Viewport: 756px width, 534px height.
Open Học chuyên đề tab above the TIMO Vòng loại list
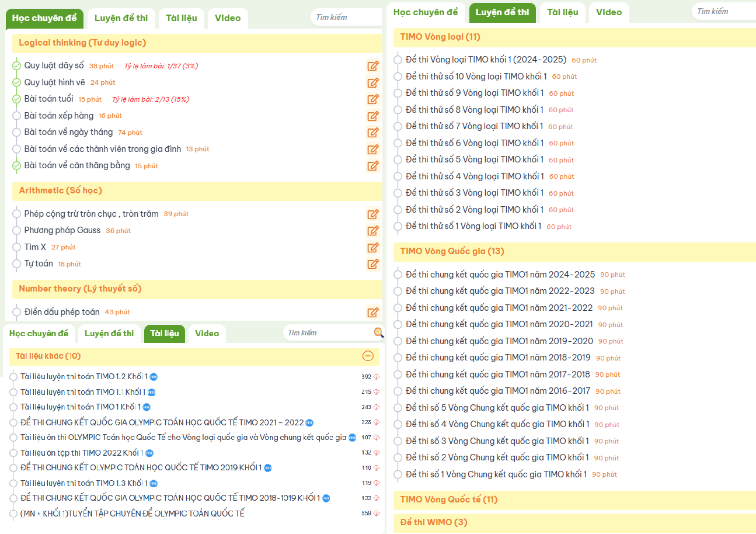tap(426, 12)
